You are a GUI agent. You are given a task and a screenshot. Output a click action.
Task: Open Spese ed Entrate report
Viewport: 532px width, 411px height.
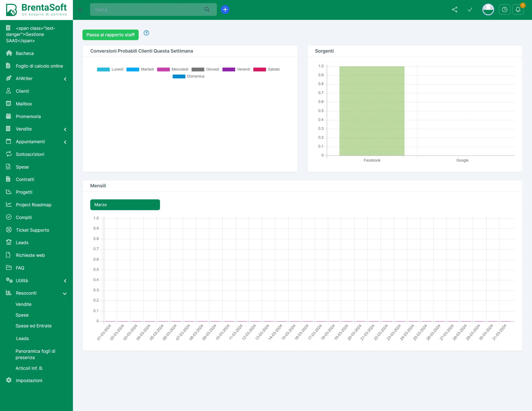tap(34, 326)
